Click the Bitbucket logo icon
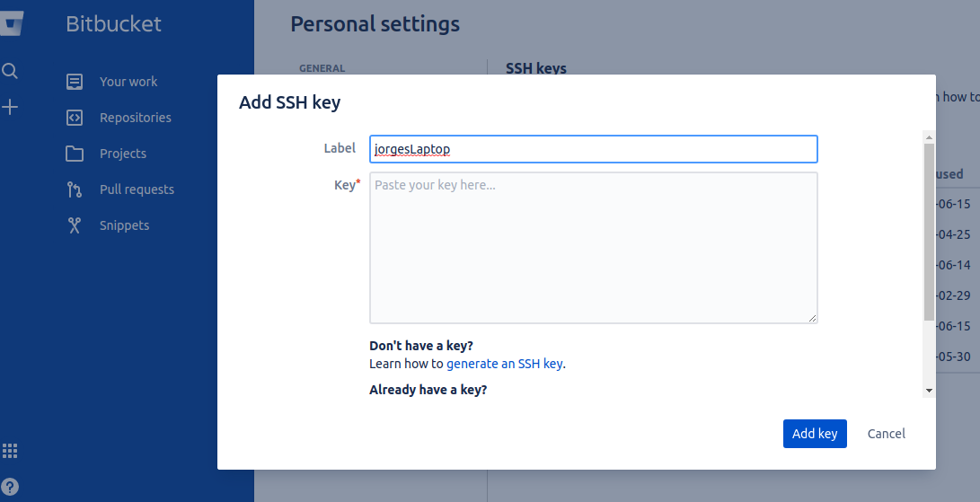Viewport: 980px width, 502px height. [x=12, y=23]
